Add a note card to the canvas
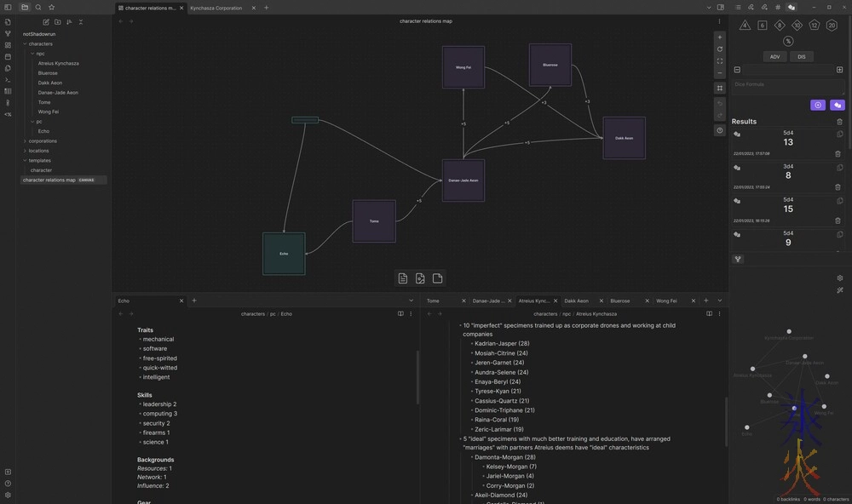Viewport: 852px width, 504px height. pyautogui.click(x=403, y=278)
